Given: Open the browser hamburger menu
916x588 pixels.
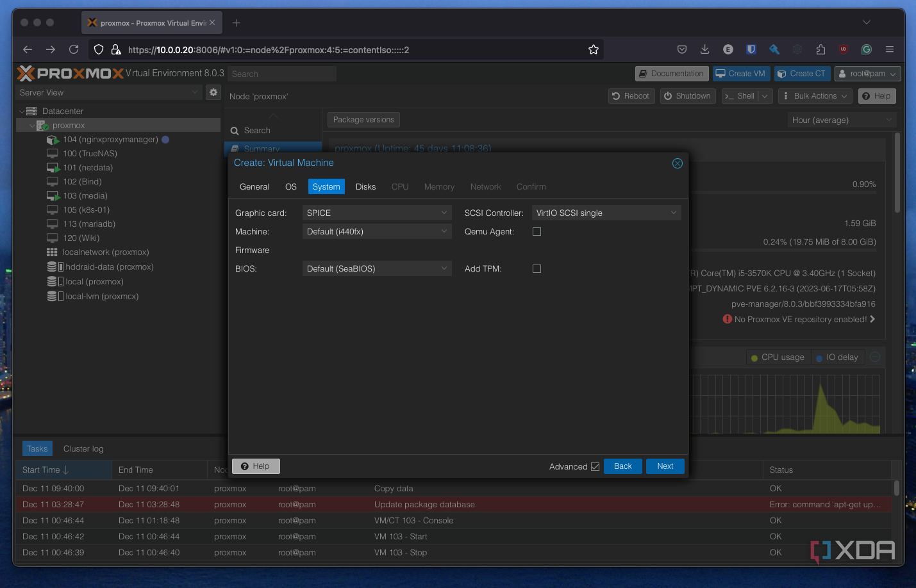Looking at the screenshot, I should [x=890, y=49].
